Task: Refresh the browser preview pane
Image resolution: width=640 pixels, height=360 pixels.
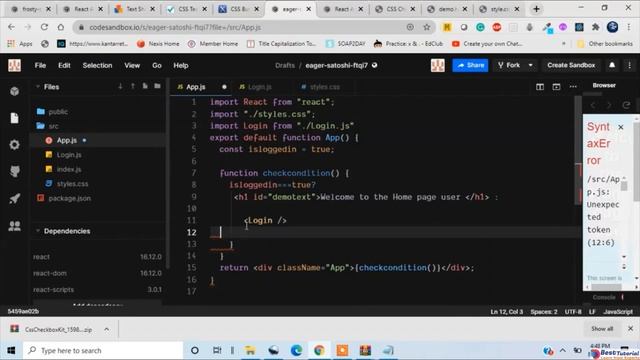Action: (626, 105)
